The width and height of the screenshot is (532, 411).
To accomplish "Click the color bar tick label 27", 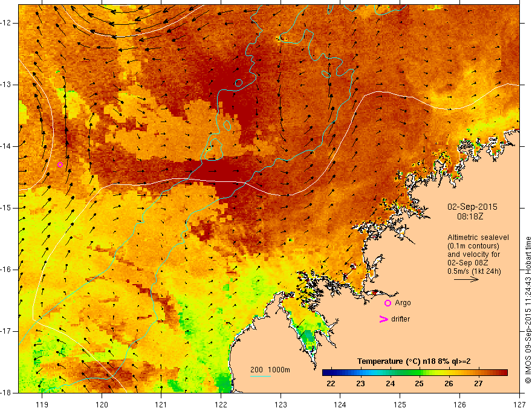I will pyautogui.click(x=478, y=384).
